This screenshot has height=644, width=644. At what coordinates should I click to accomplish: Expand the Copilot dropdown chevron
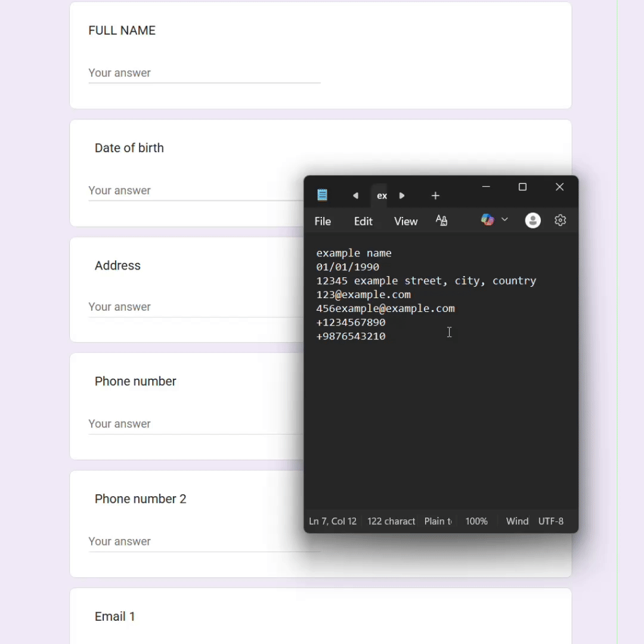coord(504,220)
